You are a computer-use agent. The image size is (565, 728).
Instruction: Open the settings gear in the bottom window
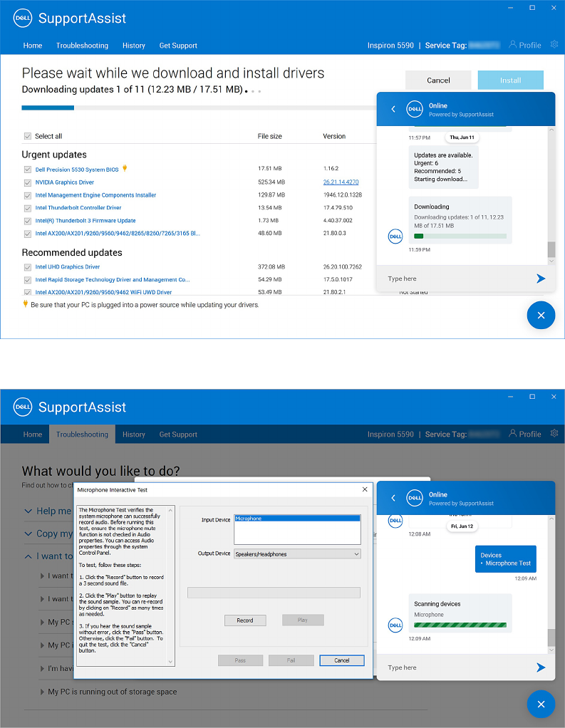click(x=554, y=433)
